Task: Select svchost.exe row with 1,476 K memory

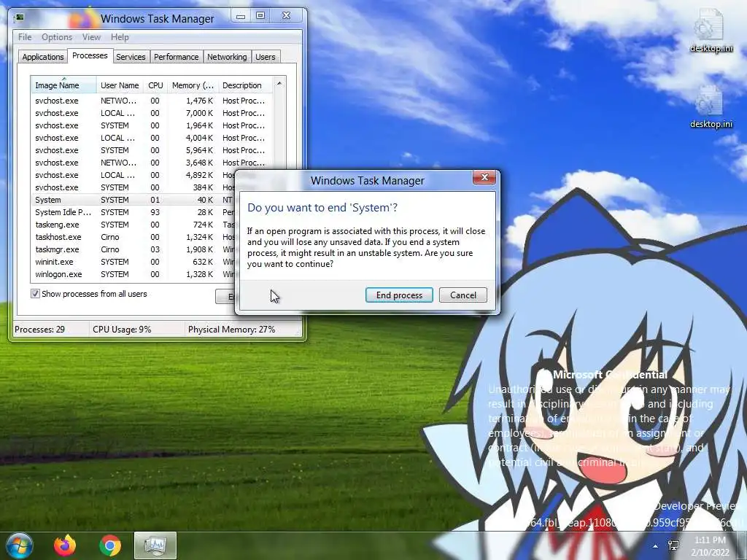Action: tap(152, 101)
